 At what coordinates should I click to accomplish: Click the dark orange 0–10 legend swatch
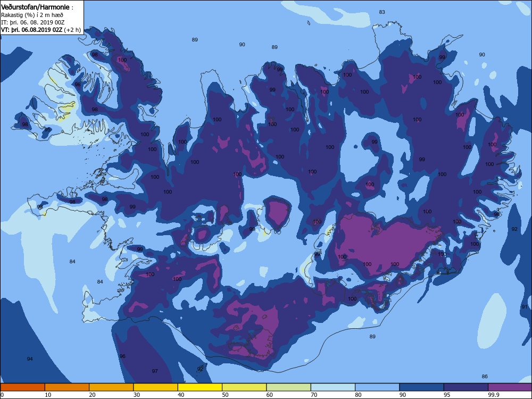(22, 387)
